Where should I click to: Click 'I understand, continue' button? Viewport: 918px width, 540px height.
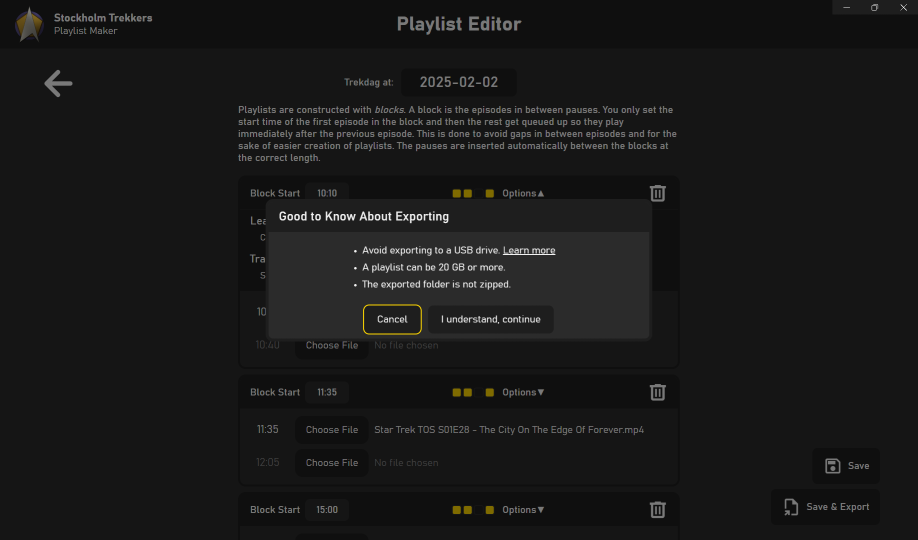(491, 319)
